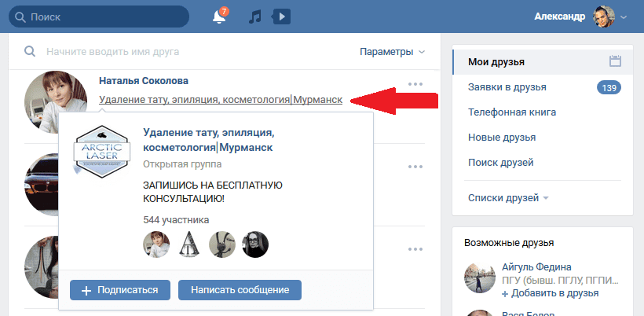Open the triangle-logo member avatar
Screen dimensions: 644x316
(189, 244)
